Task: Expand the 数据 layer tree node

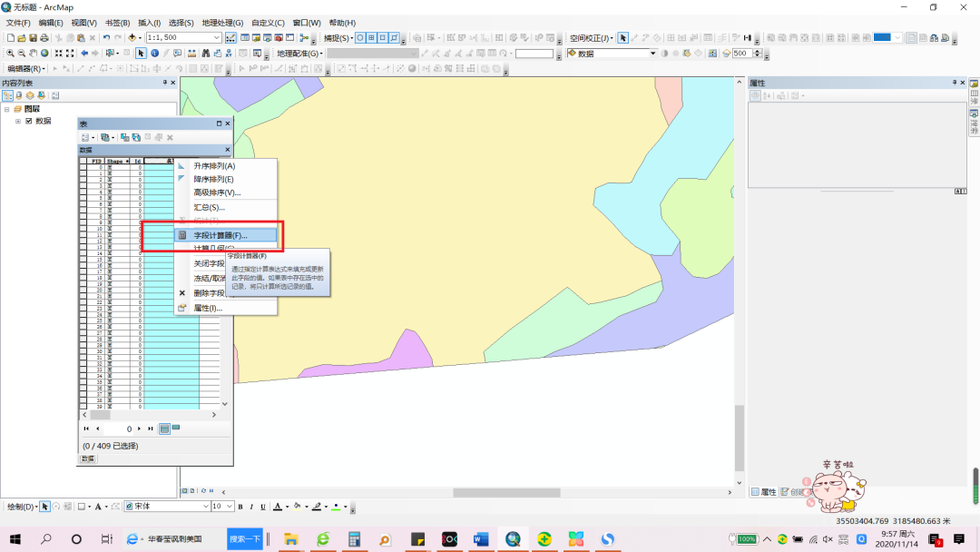Action: pyautogui.click(x=18, y=122)
